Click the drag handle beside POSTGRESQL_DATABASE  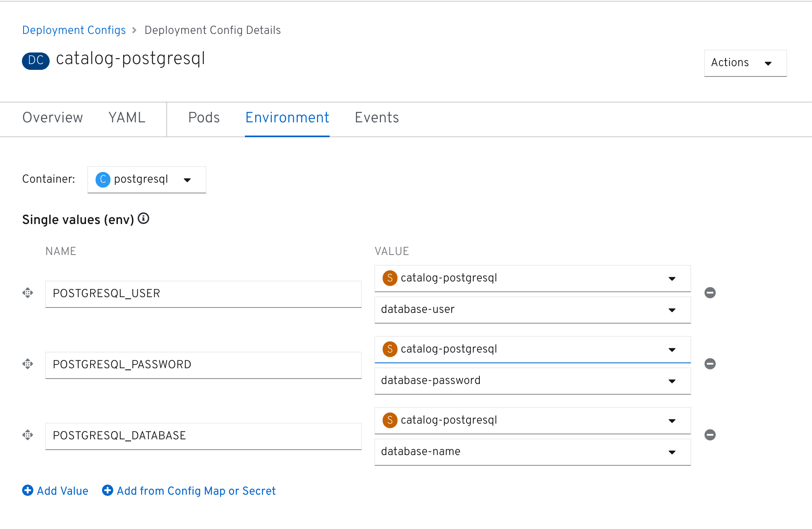28,435
